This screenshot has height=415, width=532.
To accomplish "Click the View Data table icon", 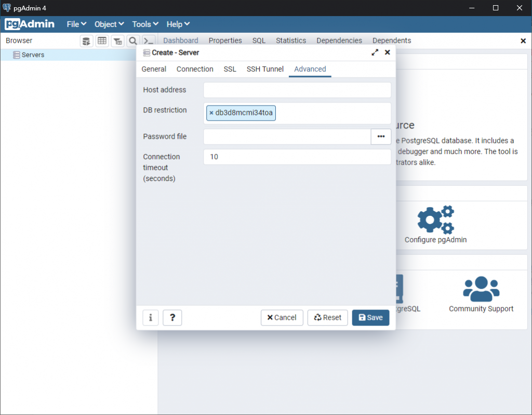I will pos(102,41).
